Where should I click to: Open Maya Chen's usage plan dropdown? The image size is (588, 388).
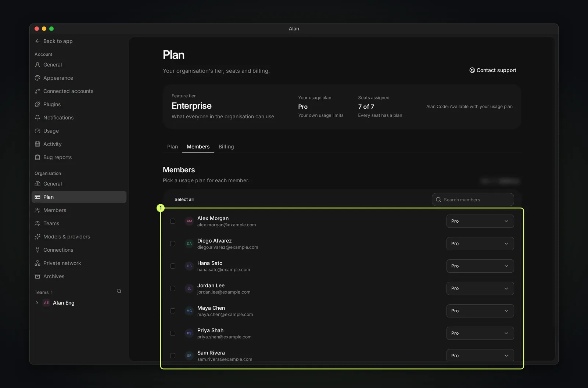[x=480, y=311]
